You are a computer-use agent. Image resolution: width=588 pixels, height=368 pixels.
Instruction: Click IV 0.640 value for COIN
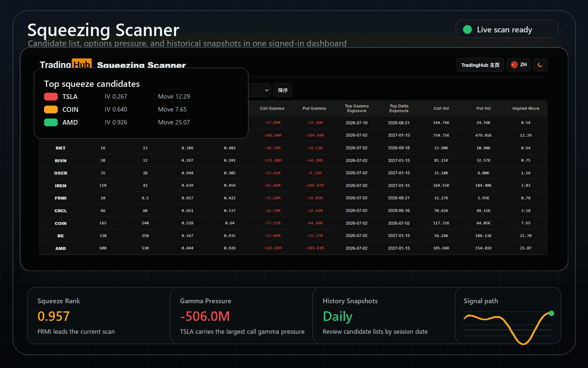click(116, 109)
